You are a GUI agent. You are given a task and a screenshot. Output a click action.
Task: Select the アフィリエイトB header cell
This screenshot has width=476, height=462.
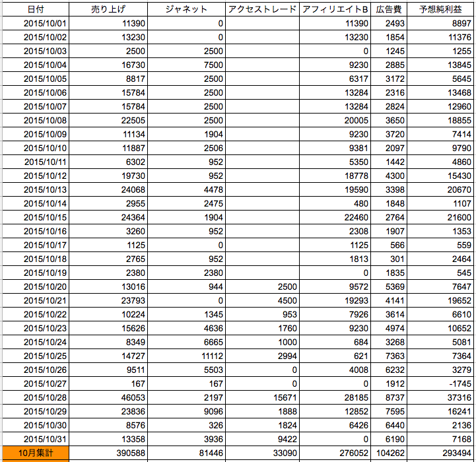pos(335,9)
